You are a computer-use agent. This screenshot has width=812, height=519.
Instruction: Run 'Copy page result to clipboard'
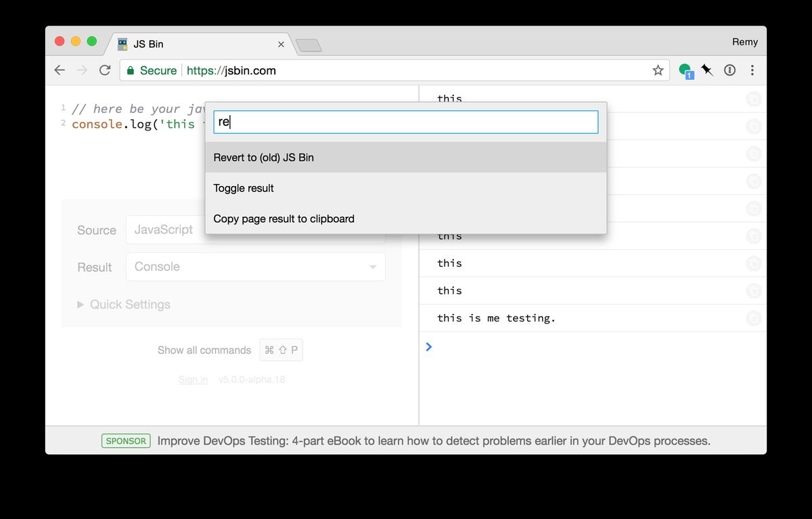coord(406,219)
